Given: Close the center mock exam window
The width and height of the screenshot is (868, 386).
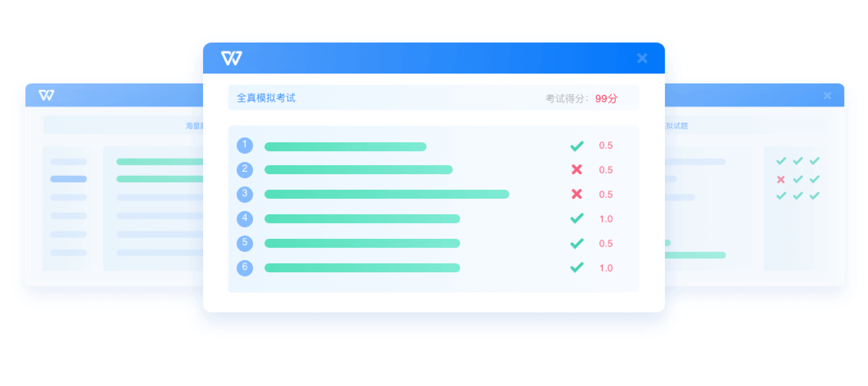Looking at the screenshot, I should tap(642, 58).
